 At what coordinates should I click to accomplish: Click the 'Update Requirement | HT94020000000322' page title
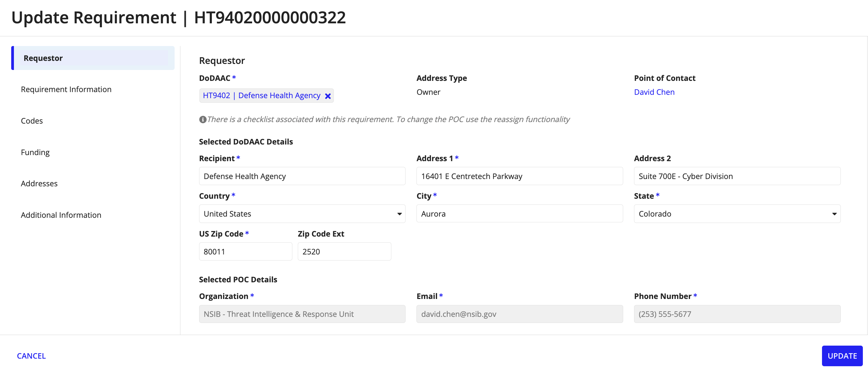coord(179,17)
